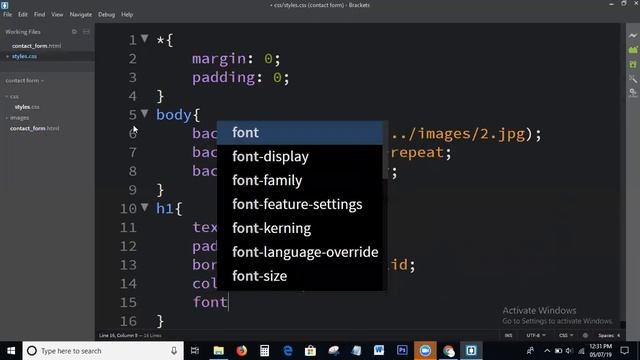Select contact_form.html in Working Files

tap(36, 46)
